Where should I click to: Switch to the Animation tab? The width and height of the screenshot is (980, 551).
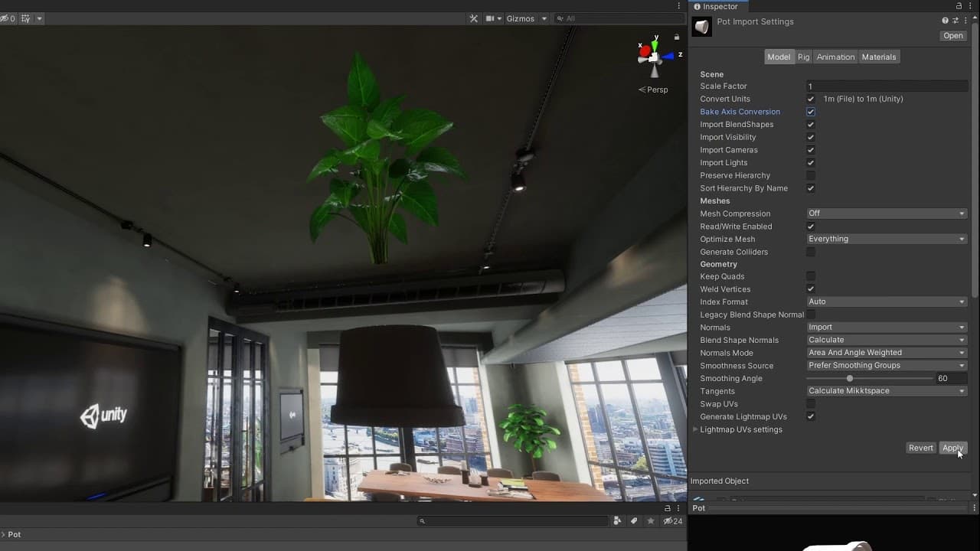(x=835, y=57)
